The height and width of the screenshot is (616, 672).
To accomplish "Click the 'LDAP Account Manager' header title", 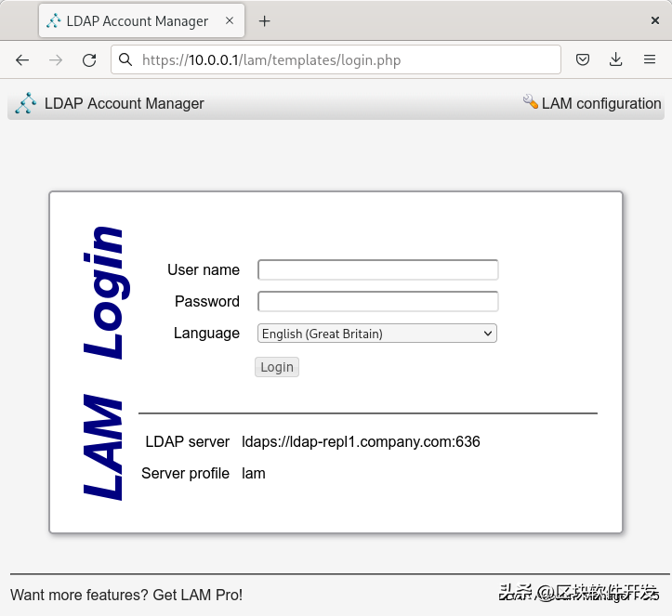I will tap(125, 103).
